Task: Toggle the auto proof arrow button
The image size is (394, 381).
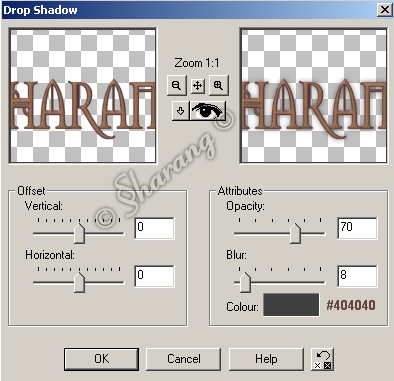Action: click(x=181, y=111)
